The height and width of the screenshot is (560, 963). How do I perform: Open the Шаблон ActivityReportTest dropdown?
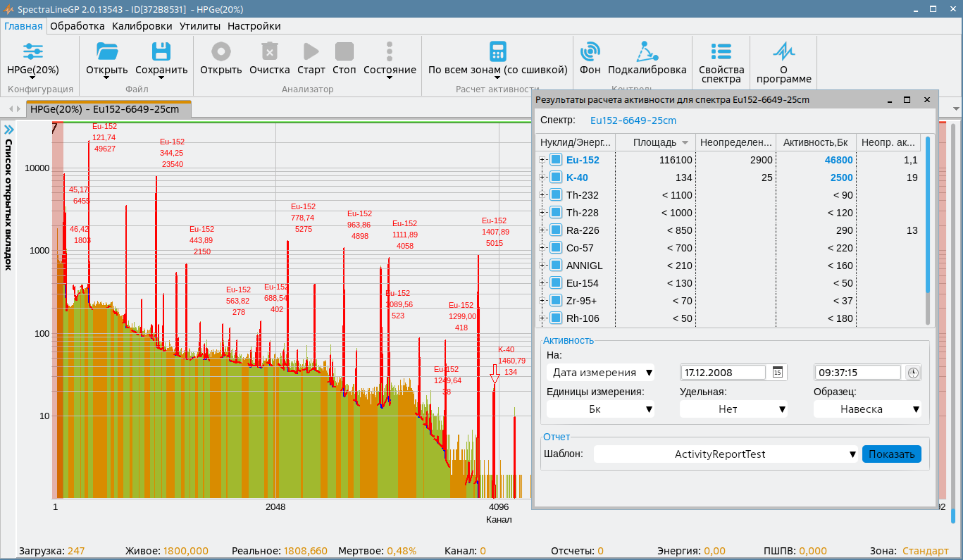[725, 454]
